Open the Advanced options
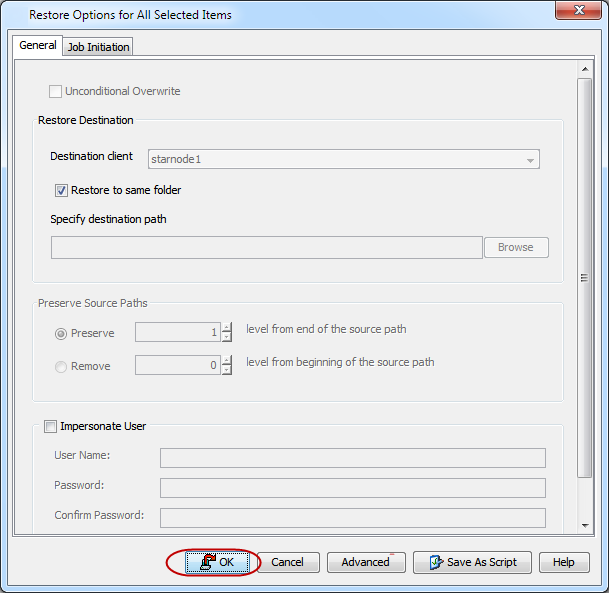The width and height of the screenshot is (609, 593). 365,562
